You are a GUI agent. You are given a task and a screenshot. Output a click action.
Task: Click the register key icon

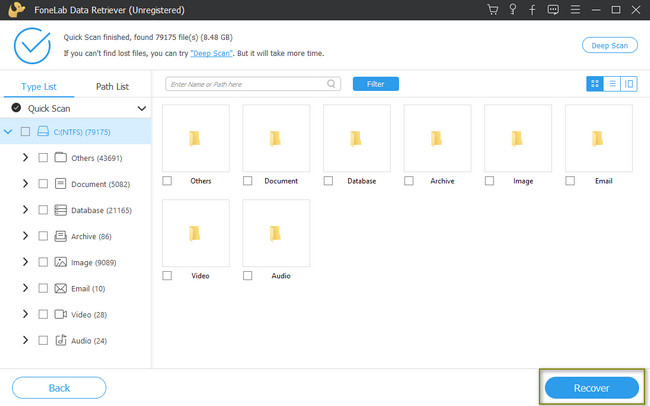point(513,10)
